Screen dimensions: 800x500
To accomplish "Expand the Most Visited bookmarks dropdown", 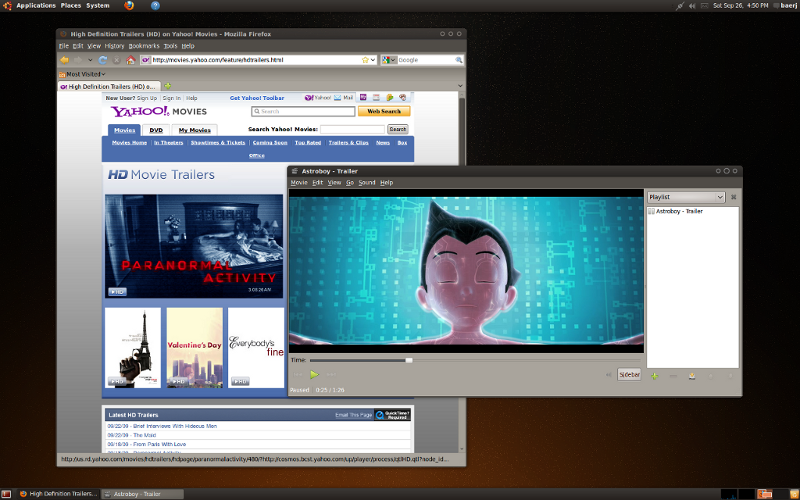I will pyautogui.click(x=83, y=74).
